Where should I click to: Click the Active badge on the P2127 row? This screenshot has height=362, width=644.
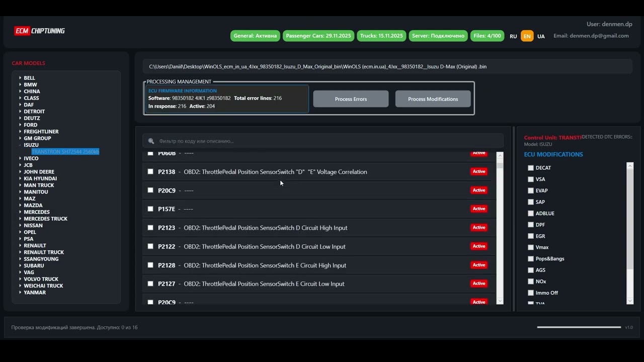479,284
